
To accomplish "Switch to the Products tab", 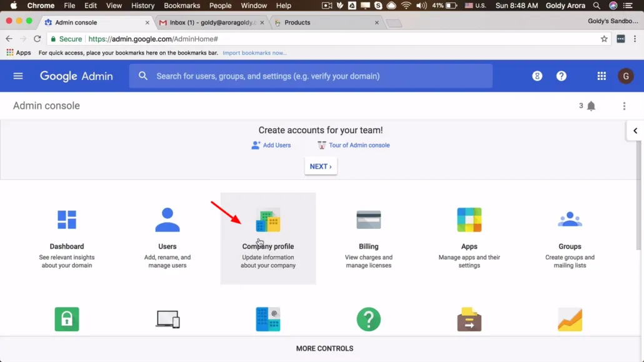I will coord(326,23).
